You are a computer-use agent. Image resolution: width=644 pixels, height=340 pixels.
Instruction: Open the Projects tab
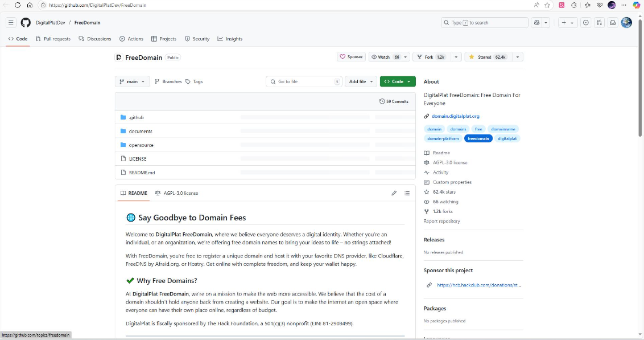pos(163,39)
